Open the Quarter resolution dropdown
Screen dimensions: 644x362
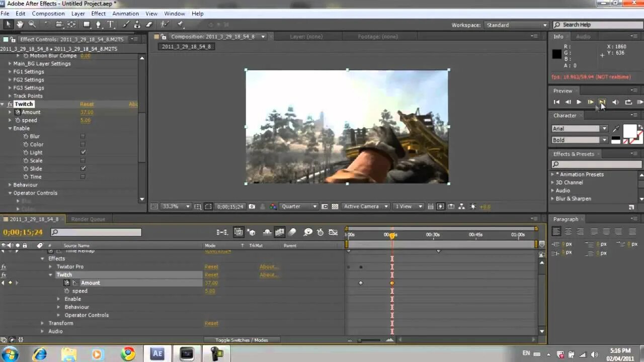[x=299, y=206]
